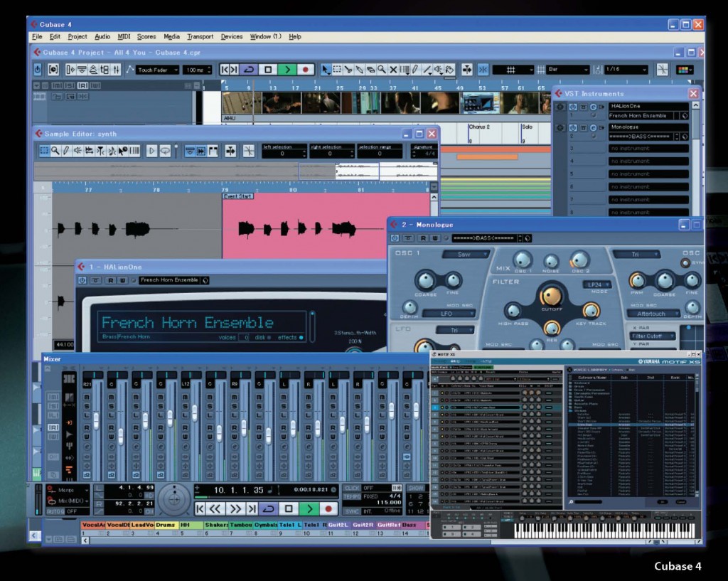Mute the Drums channel in the Mixer

pos(160,398)
